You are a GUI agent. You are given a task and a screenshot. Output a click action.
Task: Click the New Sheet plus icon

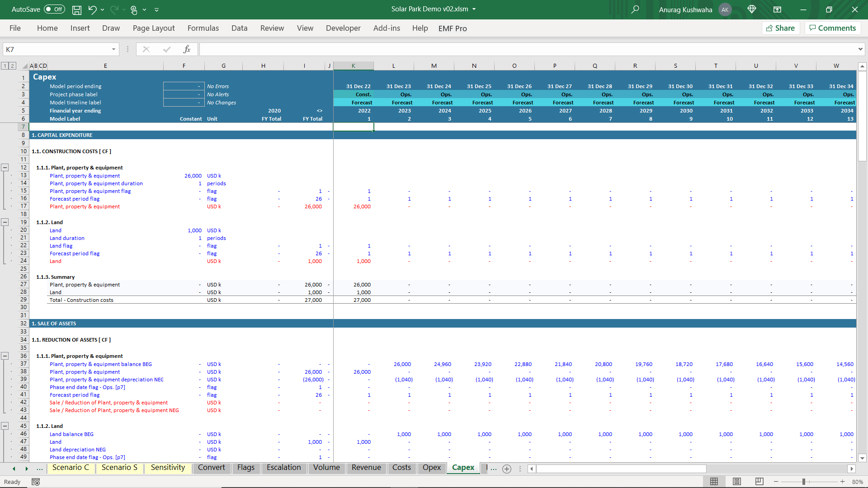coord(507,469)
